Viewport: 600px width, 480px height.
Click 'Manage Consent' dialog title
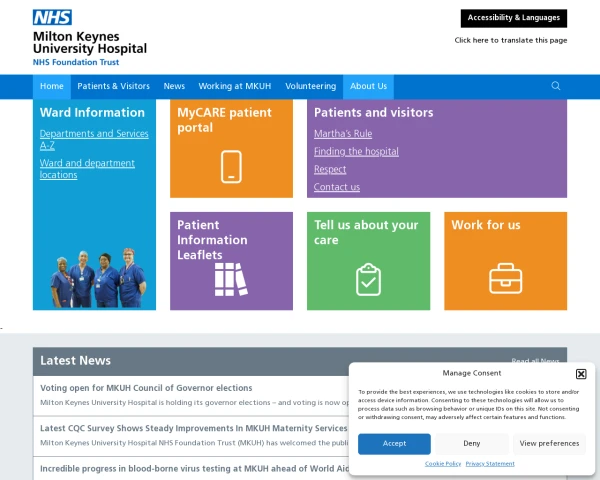pos(472,373)
